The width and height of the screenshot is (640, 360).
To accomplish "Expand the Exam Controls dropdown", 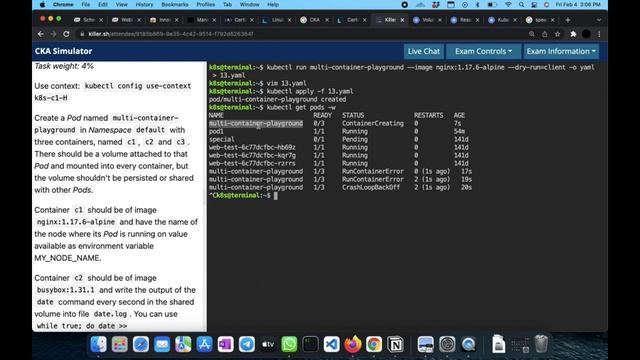I will coord(483,51).
